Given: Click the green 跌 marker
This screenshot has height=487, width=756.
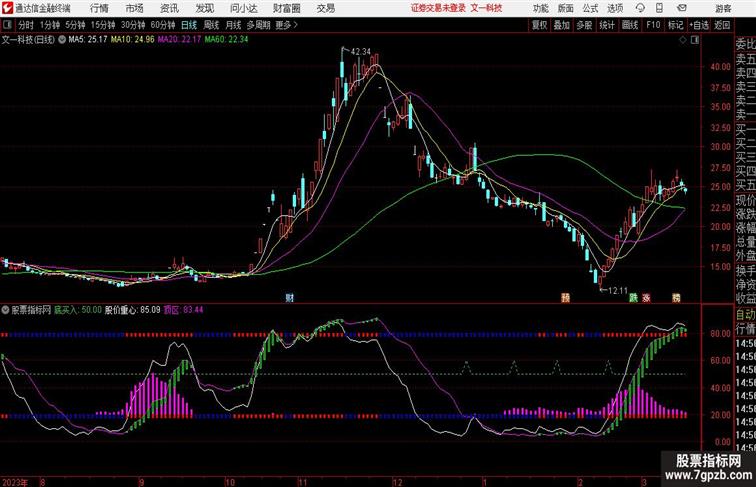Looking at the screenshot, I should tap(633, 298).
